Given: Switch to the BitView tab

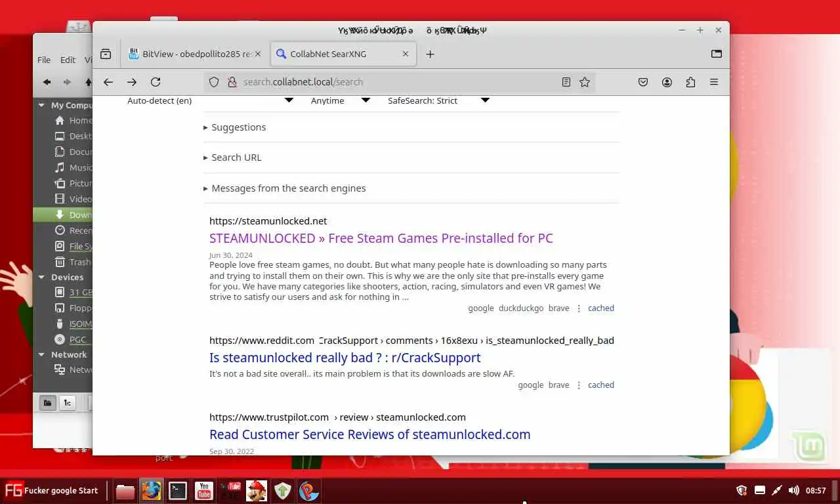Looking at the screenshot, I should (x=196, y=54).
